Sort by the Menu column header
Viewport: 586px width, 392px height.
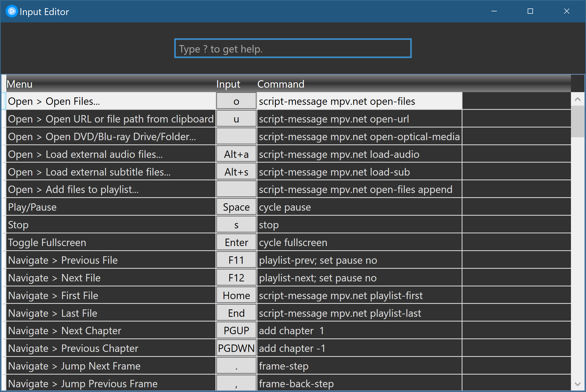click(x=20, y=84)
